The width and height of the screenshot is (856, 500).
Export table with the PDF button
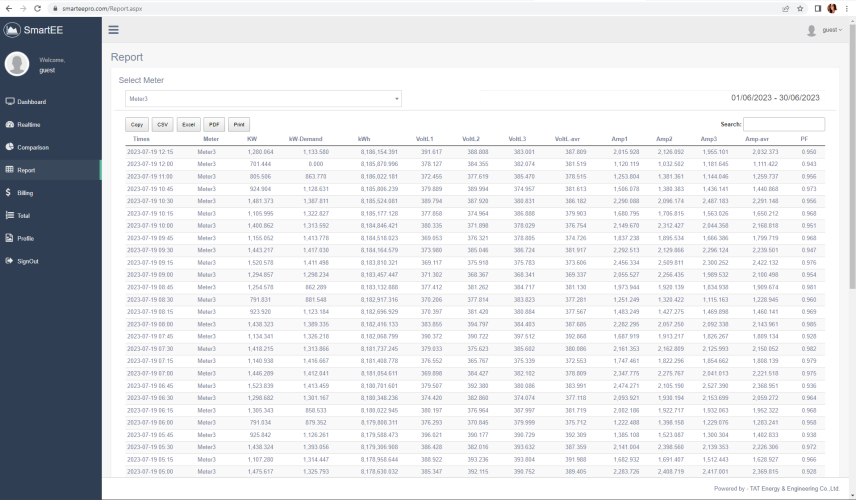[214, 124]
